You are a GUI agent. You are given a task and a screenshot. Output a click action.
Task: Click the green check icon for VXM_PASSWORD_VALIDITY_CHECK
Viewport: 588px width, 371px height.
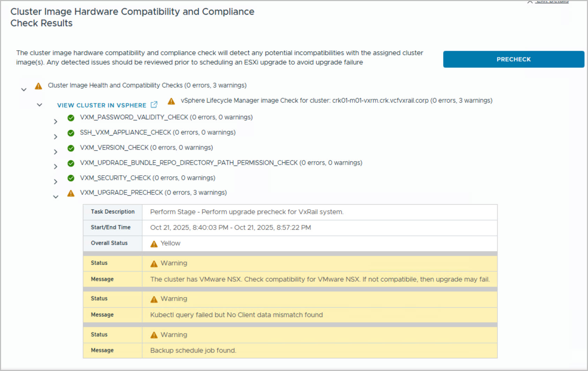[71, 118]
